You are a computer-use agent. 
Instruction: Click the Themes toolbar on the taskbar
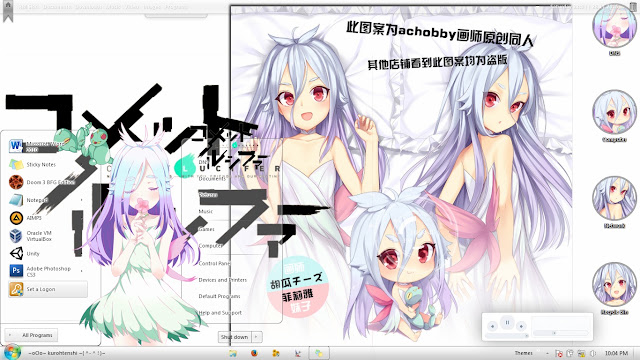[523, 353]
